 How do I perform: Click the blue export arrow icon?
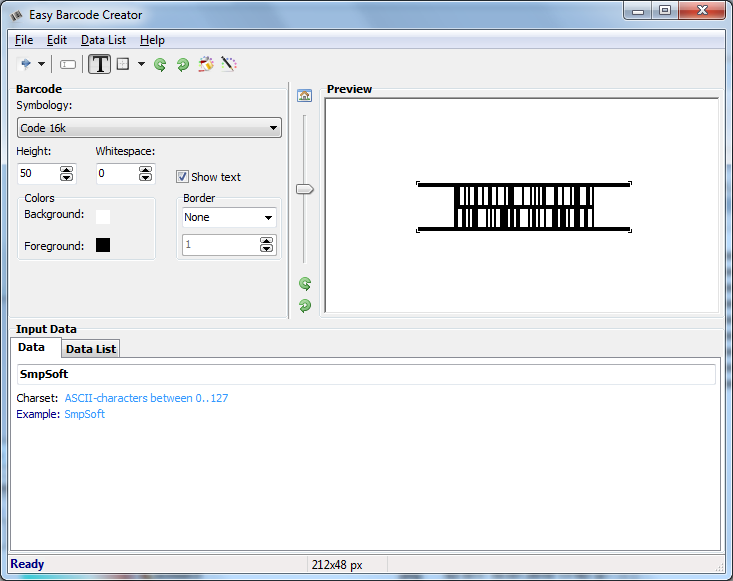tap(25, 64)
